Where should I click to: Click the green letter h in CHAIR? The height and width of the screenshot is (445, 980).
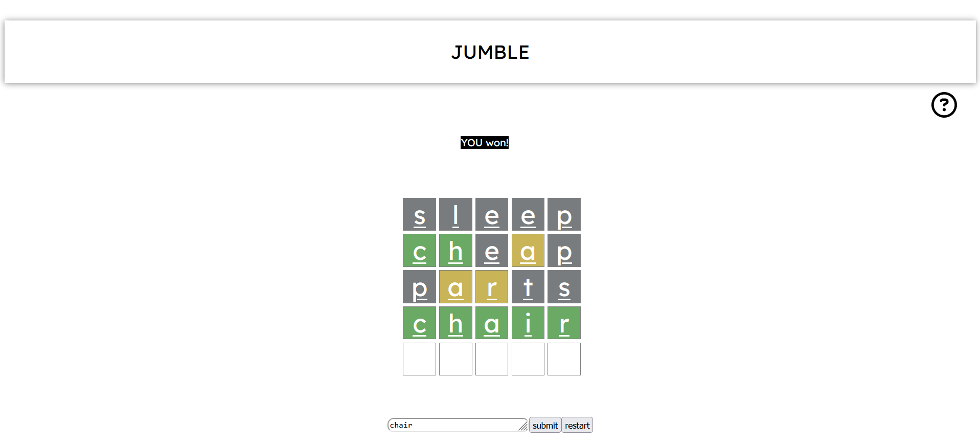click(x=455, y=323)
